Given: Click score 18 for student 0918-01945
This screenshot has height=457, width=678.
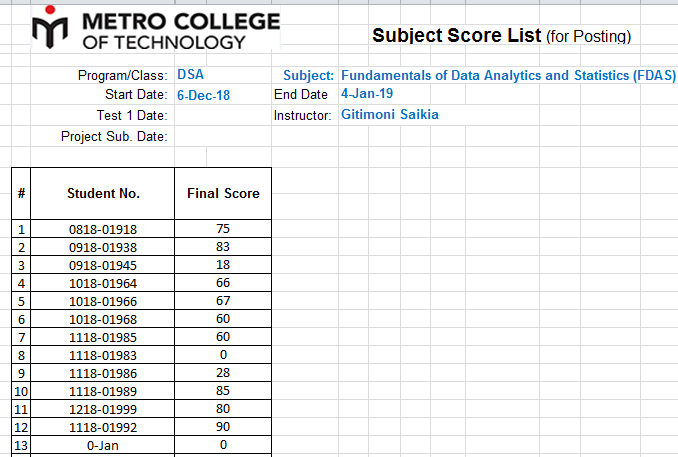Looking at the screenshot, I should [223, 265].
